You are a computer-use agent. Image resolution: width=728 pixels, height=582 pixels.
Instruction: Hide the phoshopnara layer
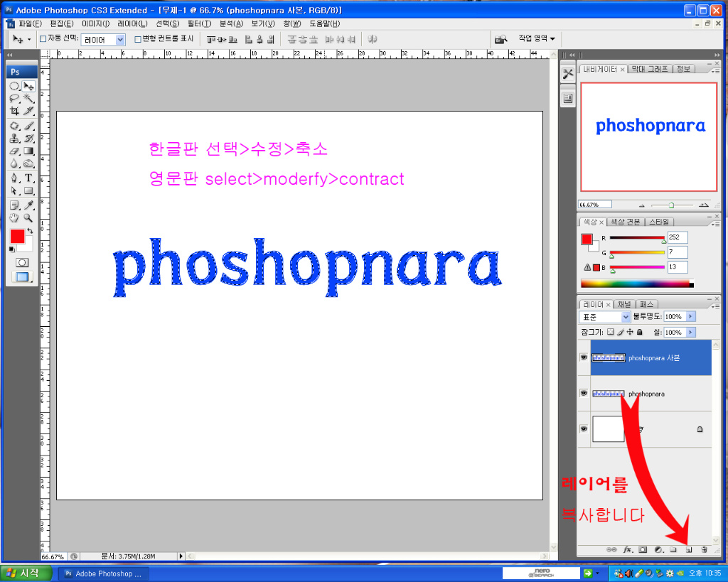584,393
